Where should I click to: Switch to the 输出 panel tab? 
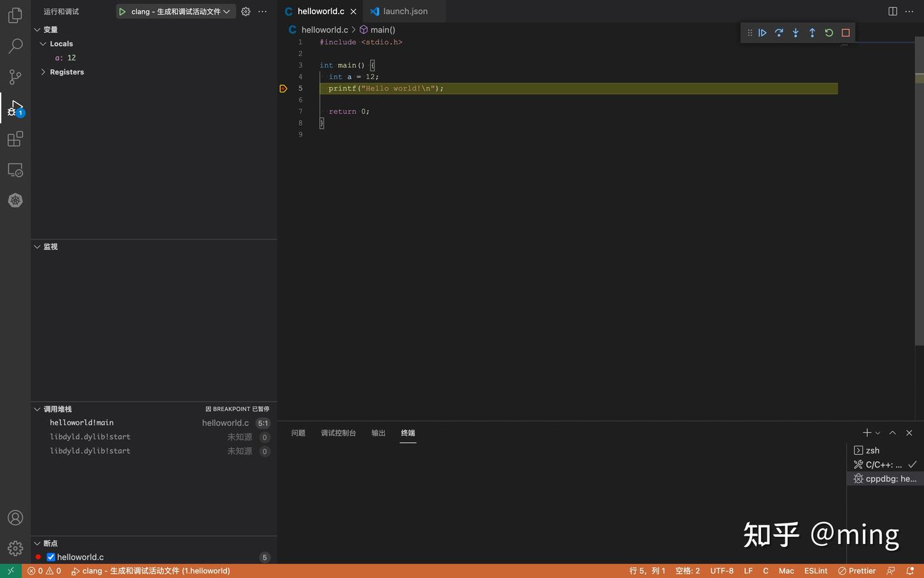point(379,433)
